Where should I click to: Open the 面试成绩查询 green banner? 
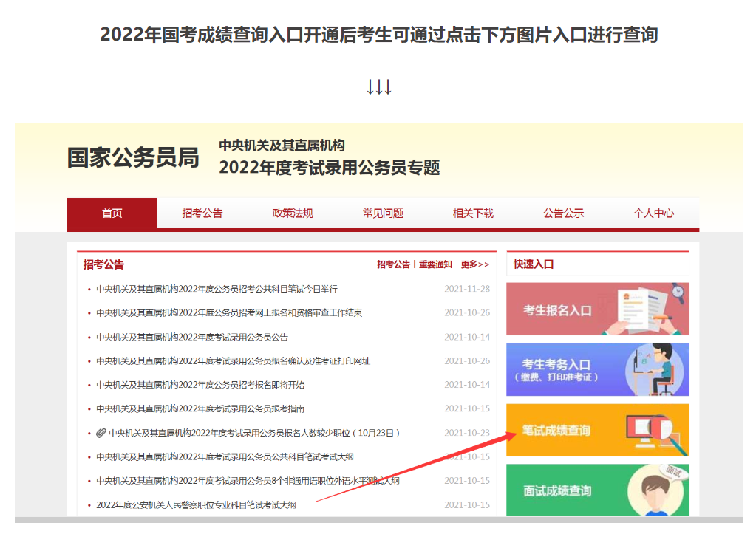pyautogui.click(x=597, y=490)
